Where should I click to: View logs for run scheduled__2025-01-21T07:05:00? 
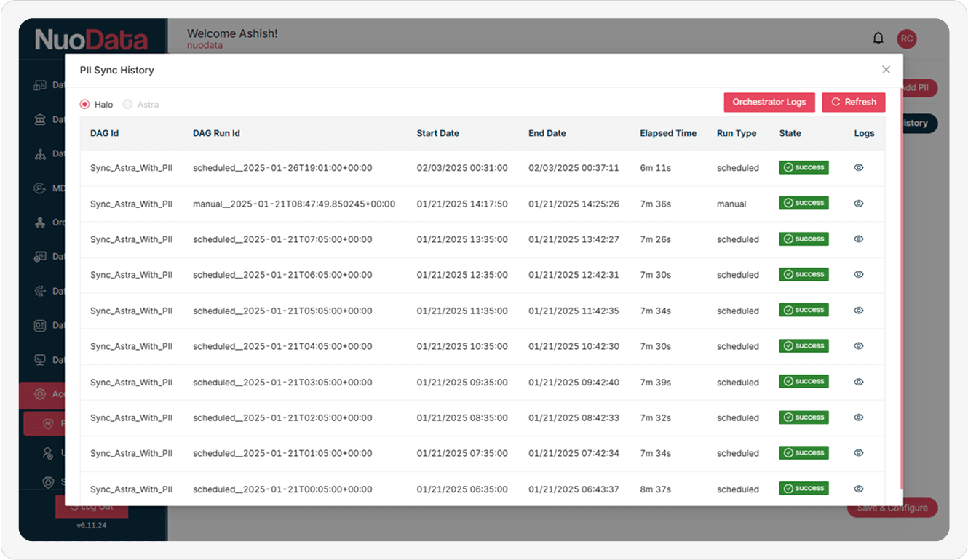pos(859,239)
